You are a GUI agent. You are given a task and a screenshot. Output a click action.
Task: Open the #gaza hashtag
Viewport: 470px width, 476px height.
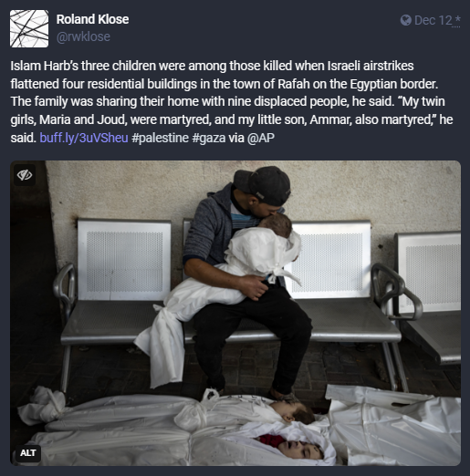[209, 138]
